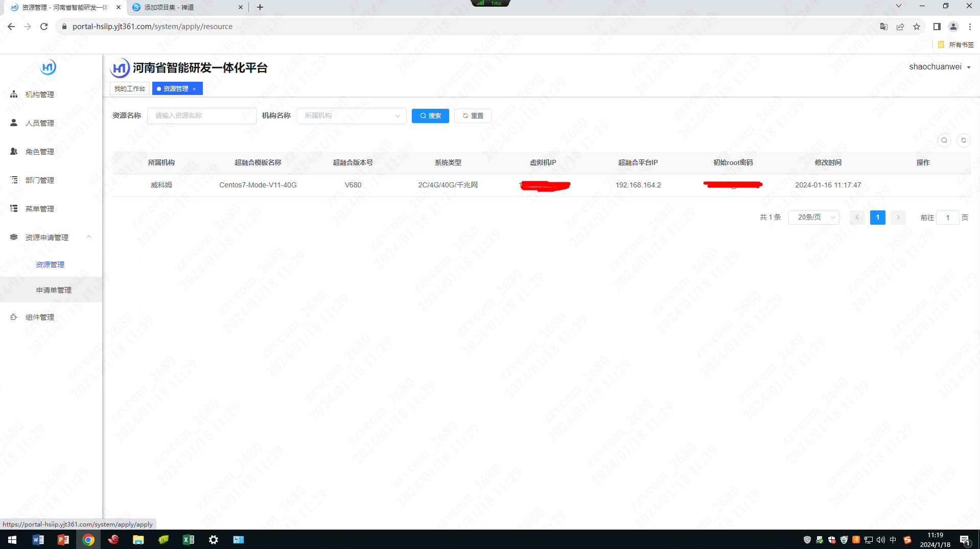Click the 菜单管理 list icon
980x549 pixels.
(14, 208)
